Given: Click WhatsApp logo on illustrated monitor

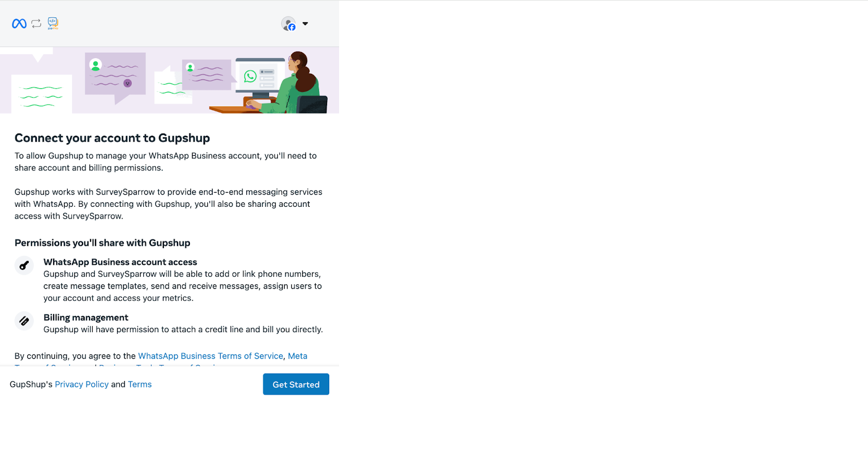Looking at the screenshot, I should point(250,77).
